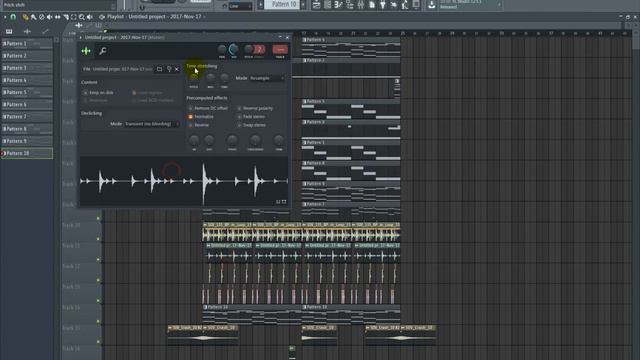Screen dimensions: 640x360
Task: Click the playlist icon before Playlist title
Action: tap(102, 17)
